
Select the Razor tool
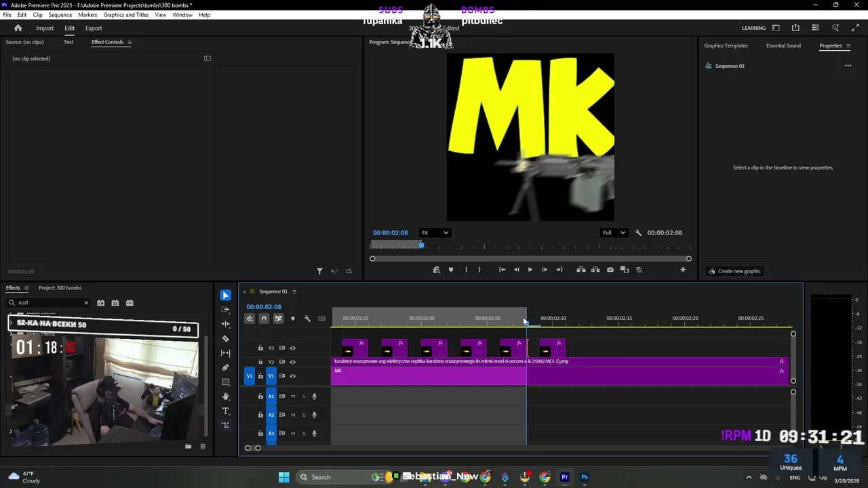[226, 338]
